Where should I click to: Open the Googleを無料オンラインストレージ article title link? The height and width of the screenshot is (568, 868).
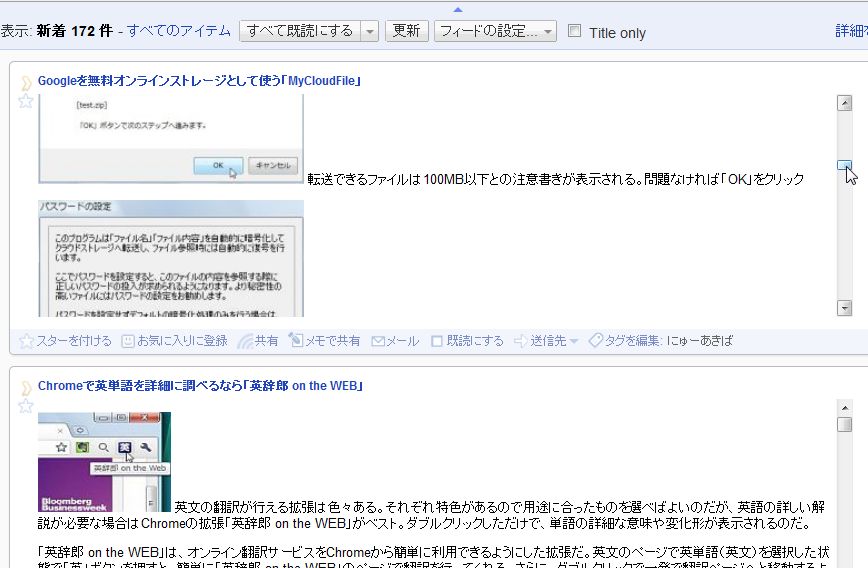click(x=200, y=81)
